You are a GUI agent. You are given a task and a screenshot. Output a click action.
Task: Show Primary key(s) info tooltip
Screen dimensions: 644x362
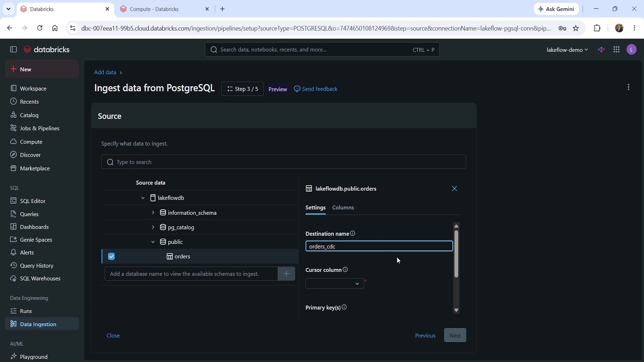[344, 307]
